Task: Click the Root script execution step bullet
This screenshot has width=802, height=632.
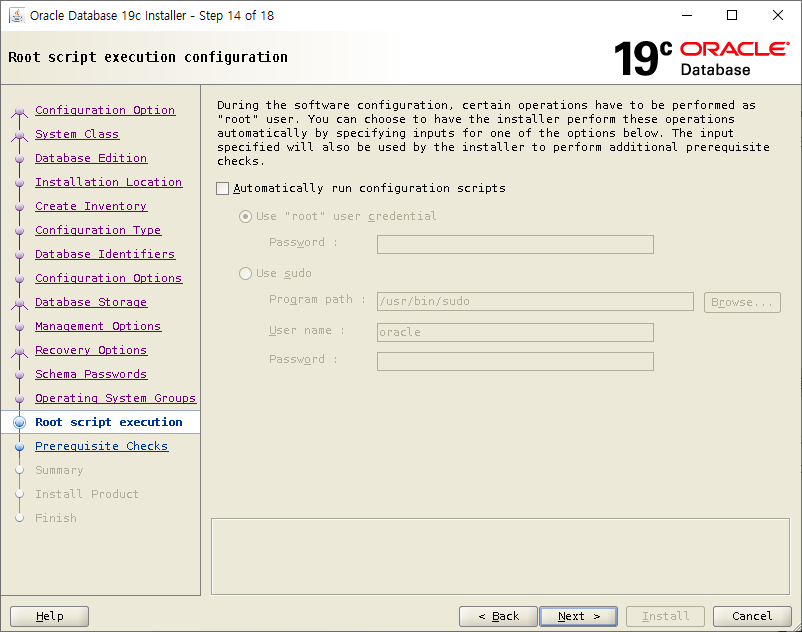Action: (x=19, y=422)
